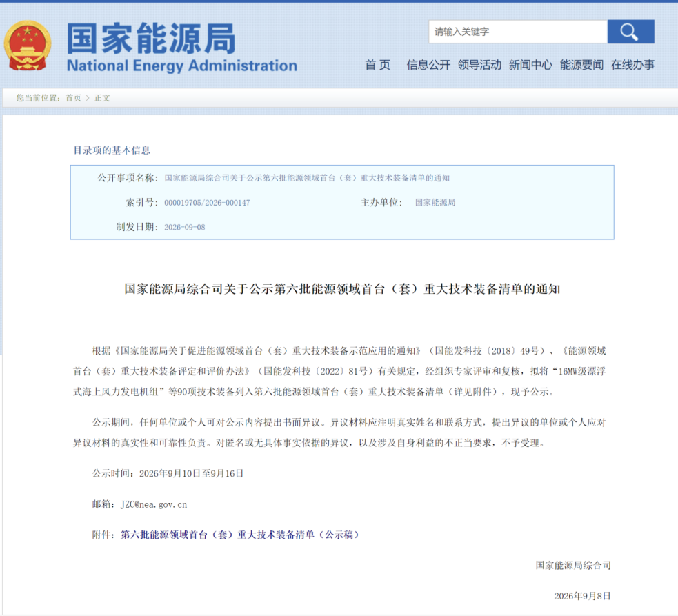Open the 能源要闻 navigation menu

click(x=581, y=65)
